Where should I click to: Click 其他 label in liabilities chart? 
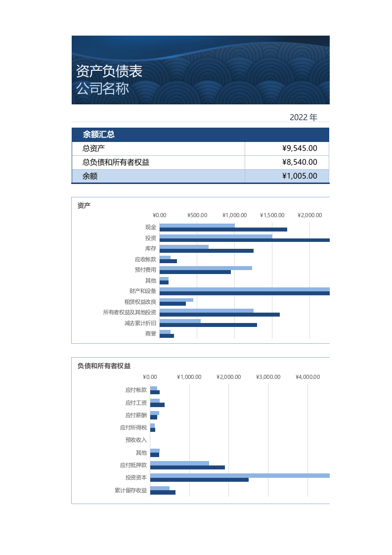click(x=141, y=453)
